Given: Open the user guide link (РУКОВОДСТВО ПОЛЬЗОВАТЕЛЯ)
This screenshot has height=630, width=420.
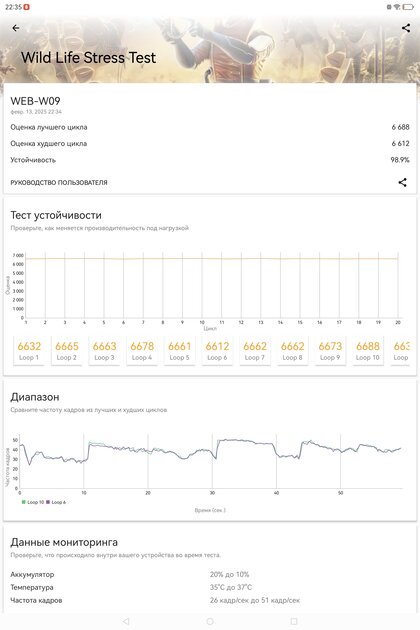Looking at the screenshot, I should click(59, 182).
